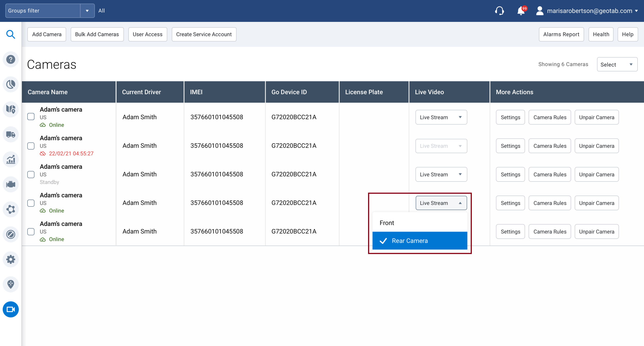
Task: Open the video camera sidebar icon
Action: click(x=11, y=309)
